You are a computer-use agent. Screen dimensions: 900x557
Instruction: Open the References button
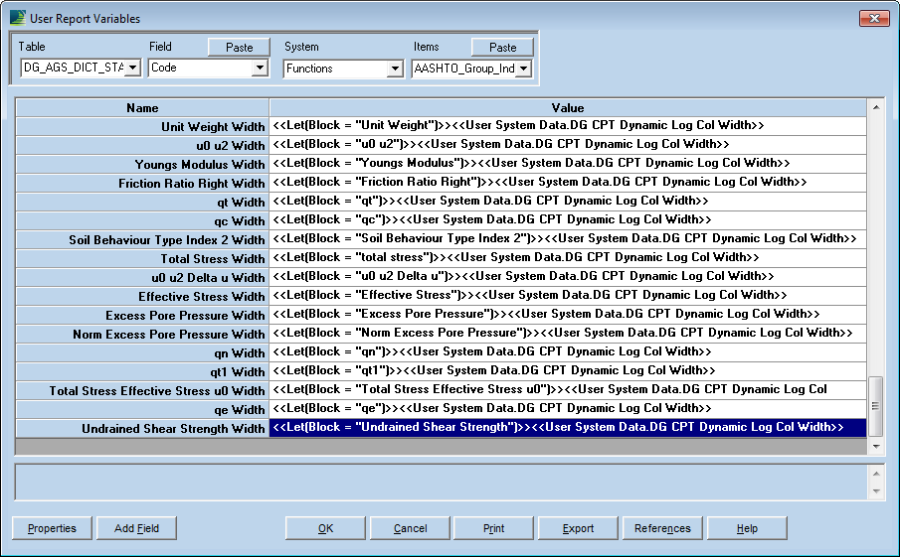[662, 528]
